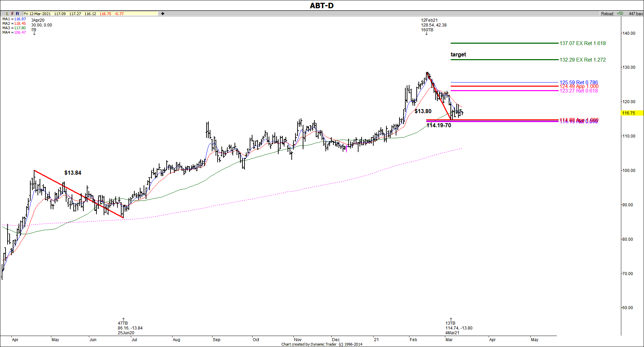This screenshot has height=347, width=644.
Task: Select the 137.07 EX Ret 1.618 line
Action: (504, 43)
